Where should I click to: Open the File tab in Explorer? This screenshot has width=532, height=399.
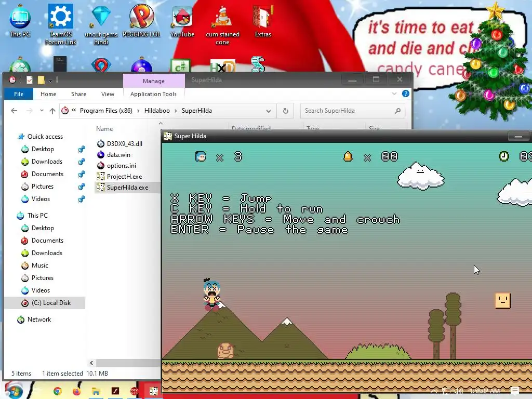pyautogui.click(x=19, y=94)
